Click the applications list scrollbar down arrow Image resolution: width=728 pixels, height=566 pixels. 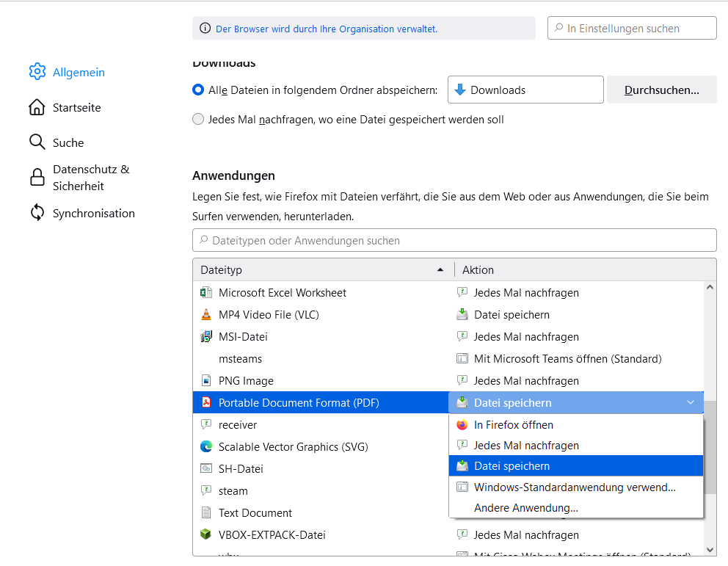click(710, 548)
